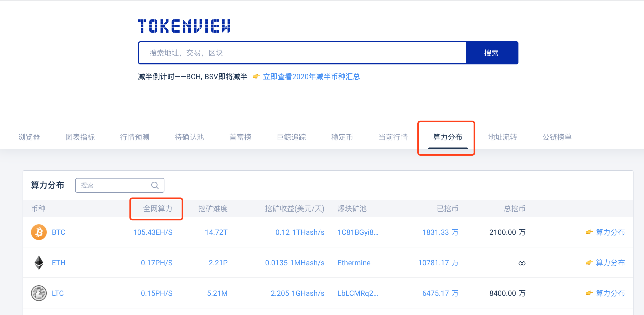Click ETH mined amount 10781.17 万

[x=438, y=263]
